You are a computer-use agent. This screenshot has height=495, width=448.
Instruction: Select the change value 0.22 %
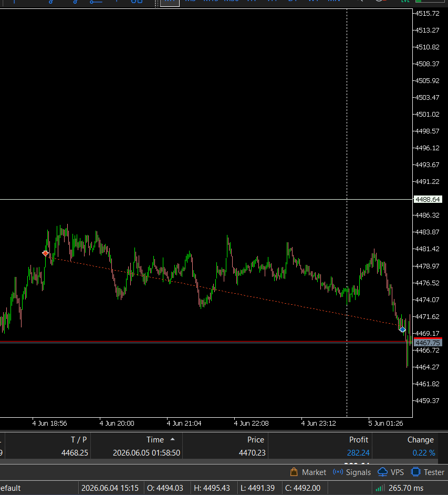[x=424, y=452]
